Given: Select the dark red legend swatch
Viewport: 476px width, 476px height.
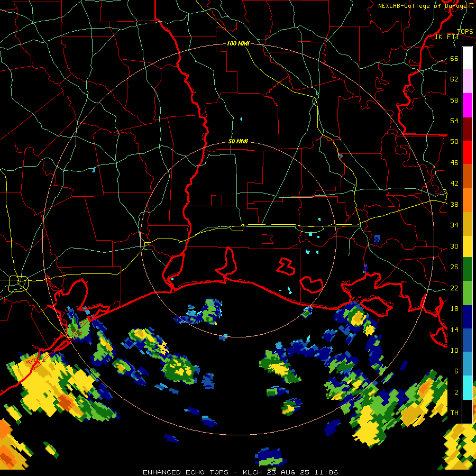Looking at the screenshot, I should (x=467, y=129).
